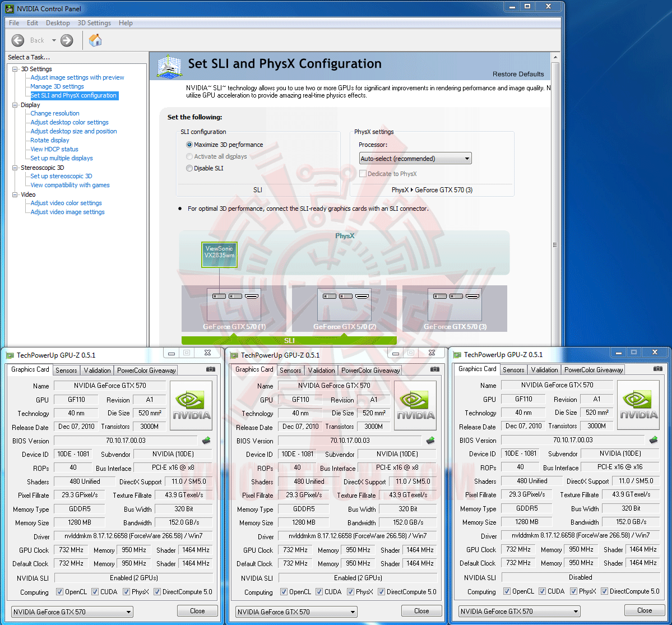Open the Home icon in the toolbar
The image size is (672, 625).
[x=95, y=40]
